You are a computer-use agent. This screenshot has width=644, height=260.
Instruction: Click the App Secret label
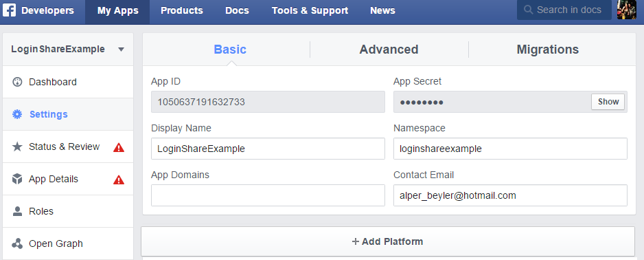[417, 81]
